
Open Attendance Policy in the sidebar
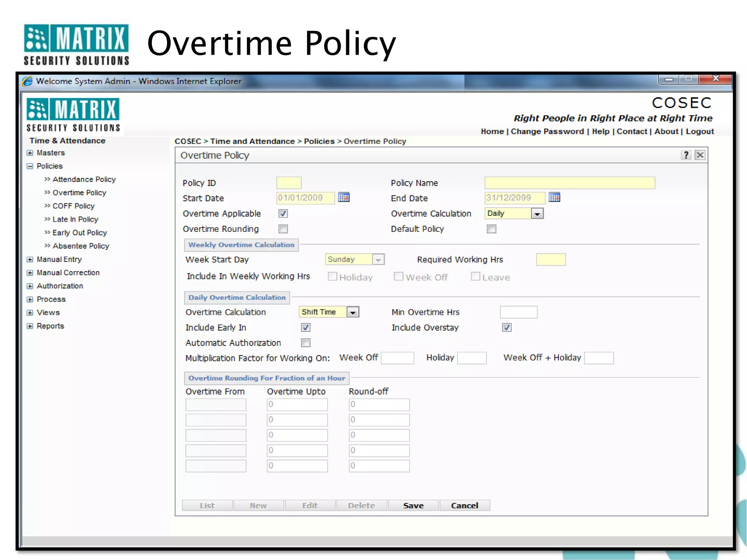pos(84,179)
